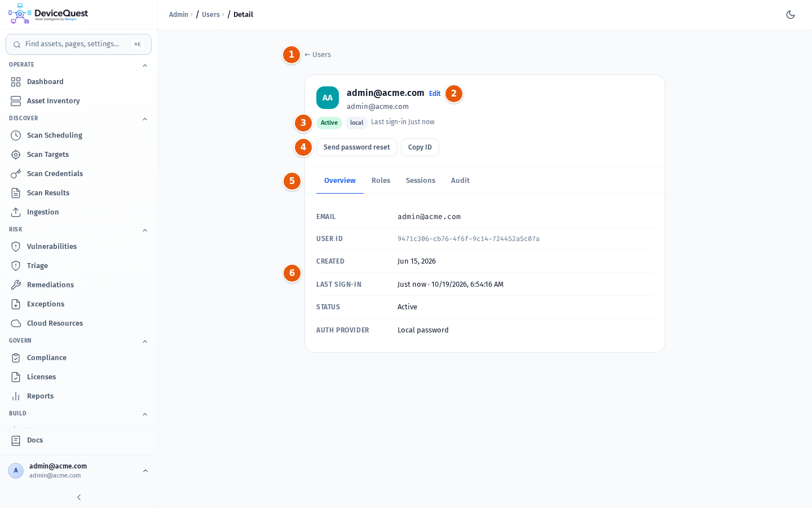Image resolution: width=812 pixels, height=508 pixels.
Task: Click the Vulnerabilities shield icon
Action: tap(16, 247)
